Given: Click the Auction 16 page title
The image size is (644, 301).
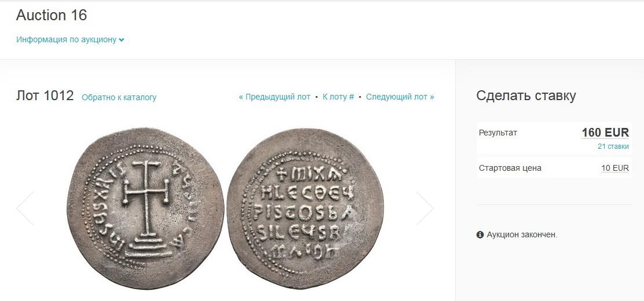Looking at the screenshot, I should click(52, 15).
